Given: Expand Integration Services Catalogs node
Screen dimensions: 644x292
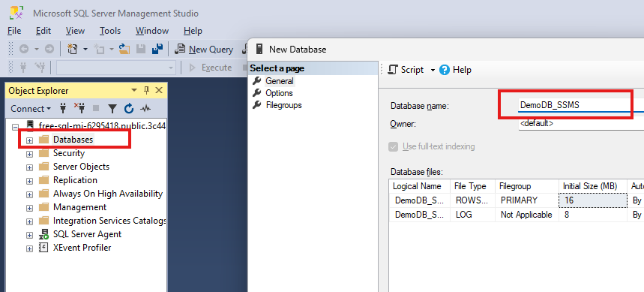Looking at the screenshot, I should pyautogui.click(x=29, y=221).
